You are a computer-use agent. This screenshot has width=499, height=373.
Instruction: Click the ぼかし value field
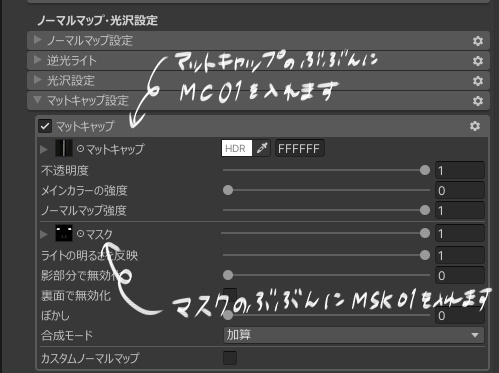pos(460,315)
